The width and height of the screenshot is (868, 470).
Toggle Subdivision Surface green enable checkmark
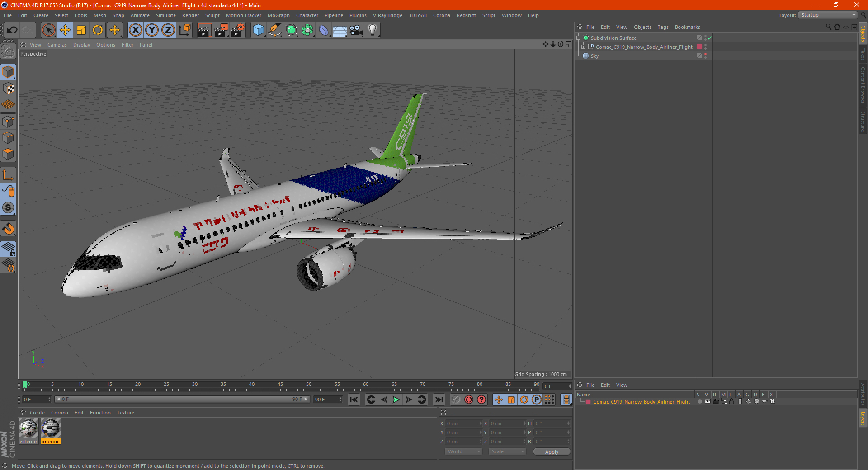[x=709, y=38]
